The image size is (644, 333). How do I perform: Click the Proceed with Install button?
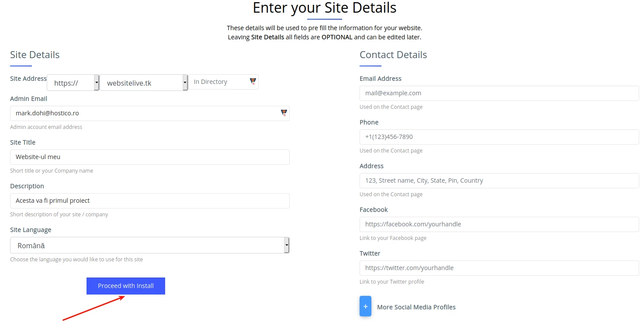click(125, 285)
